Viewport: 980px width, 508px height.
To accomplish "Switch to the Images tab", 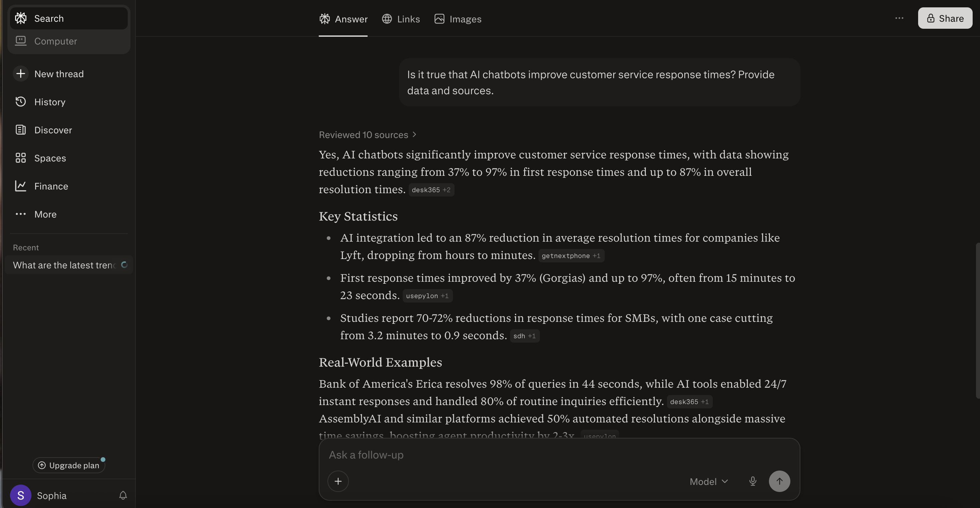I will (458, 19).
